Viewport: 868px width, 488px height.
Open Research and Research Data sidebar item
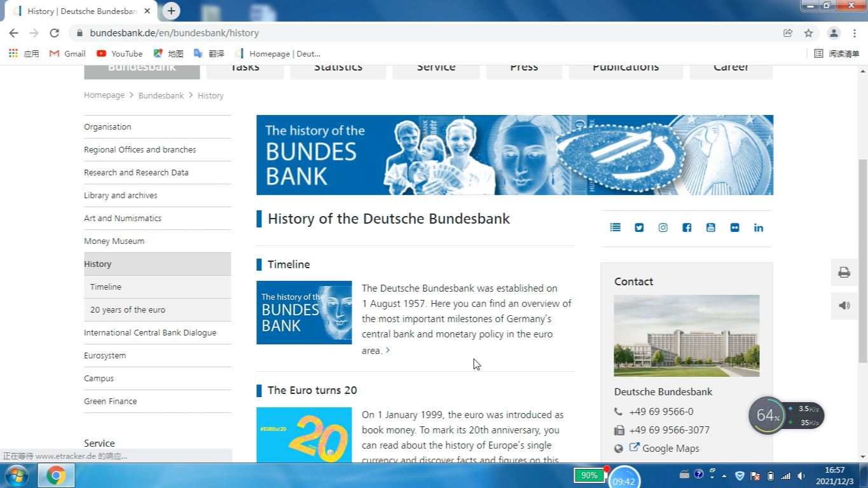[x=157, y=173]
